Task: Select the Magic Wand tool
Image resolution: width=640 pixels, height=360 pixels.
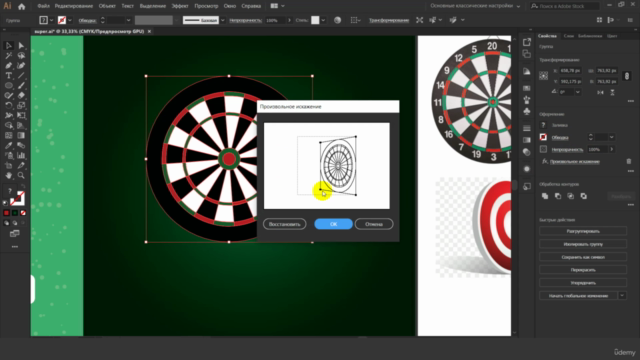Action: (9, 56)
